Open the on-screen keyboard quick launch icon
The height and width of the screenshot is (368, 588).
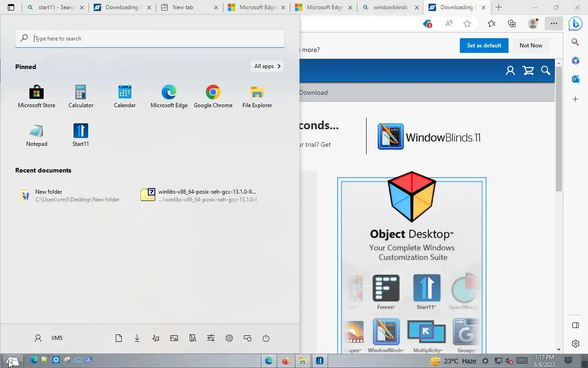pos(78,360)
